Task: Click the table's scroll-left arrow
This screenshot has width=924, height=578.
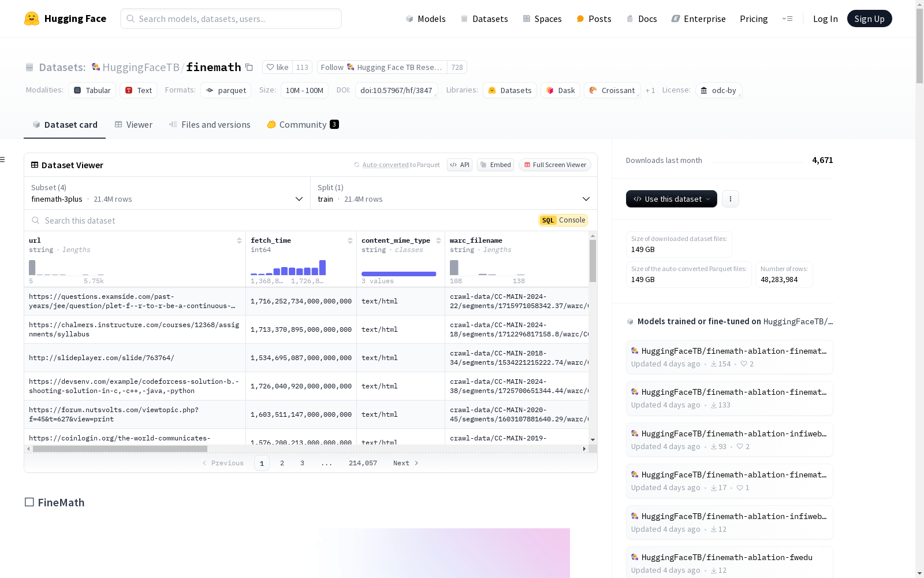Action: (28, 449)
